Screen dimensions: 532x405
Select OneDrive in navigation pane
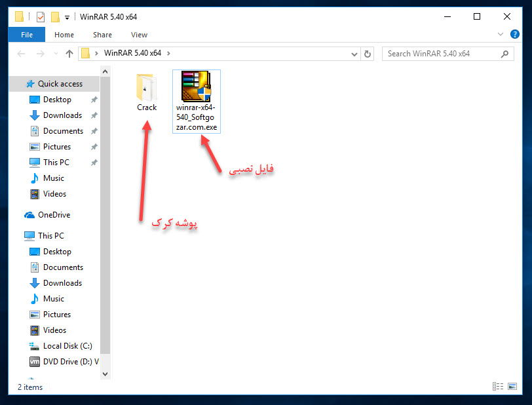[54, 215]
